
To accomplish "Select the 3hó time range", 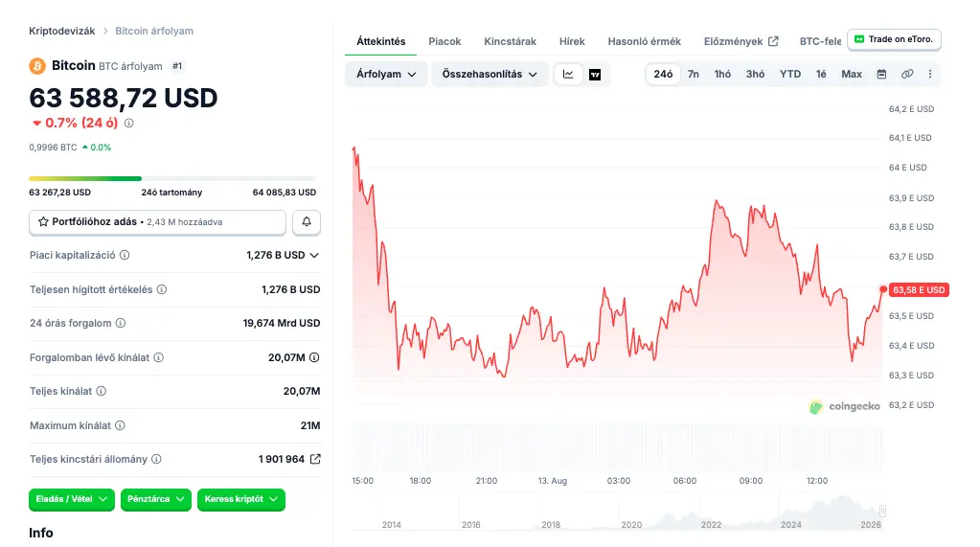I will [755, 75].
